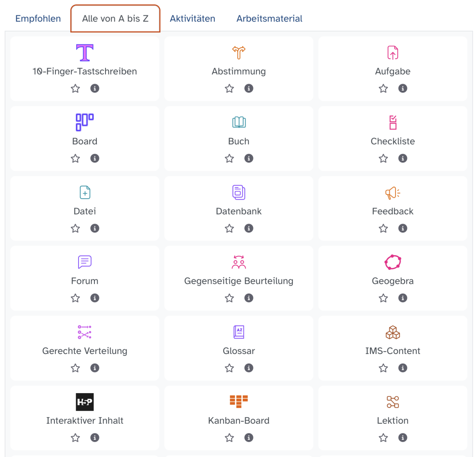Switch to the Empfohlen tab
Screen dimensions: 476x457
(x=38, y=19)
